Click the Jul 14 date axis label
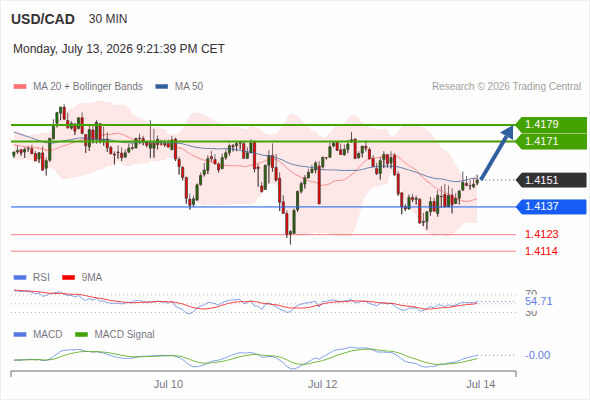Viewport: 590px width, 400px height. pyautogui.click(x=481, y=385)
